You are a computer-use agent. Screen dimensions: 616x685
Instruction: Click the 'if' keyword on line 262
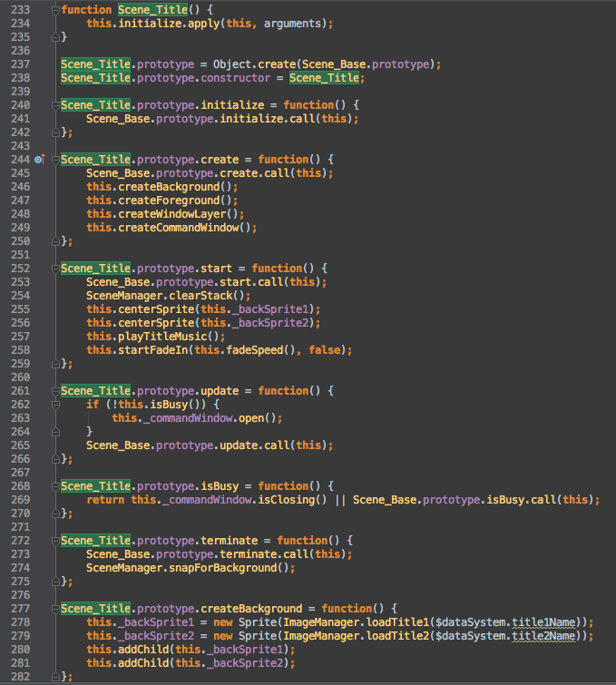tap(93, 405)
